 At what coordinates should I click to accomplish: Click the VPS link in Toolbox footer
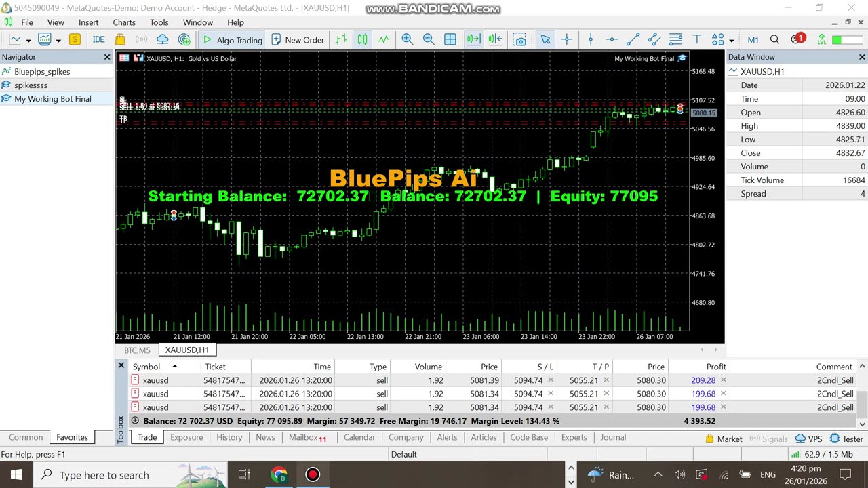(x=809, y=439)
